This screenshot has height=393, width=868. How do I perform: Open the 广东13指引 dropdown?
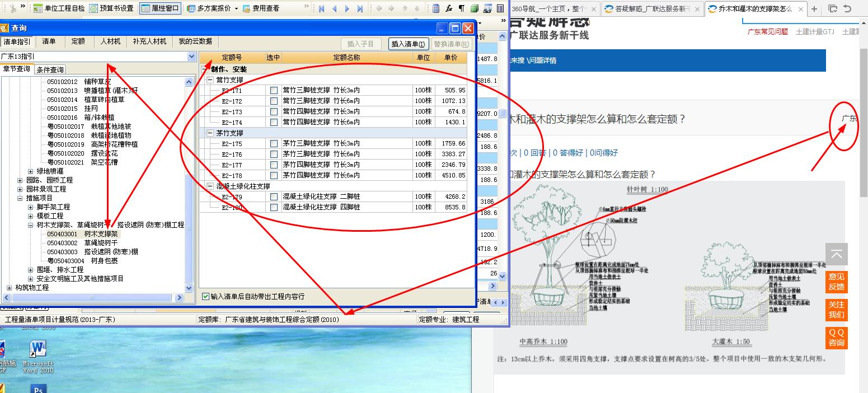click(191, 57)
